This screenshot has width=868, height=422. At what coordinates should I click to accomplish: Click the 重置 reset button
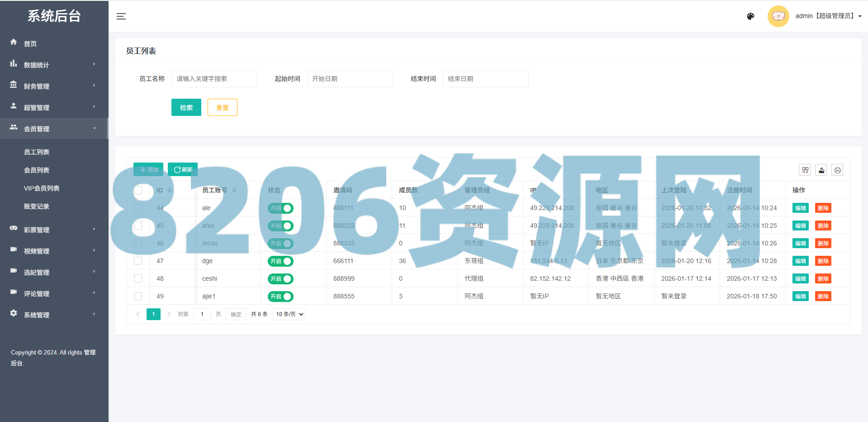coord(223,107)
